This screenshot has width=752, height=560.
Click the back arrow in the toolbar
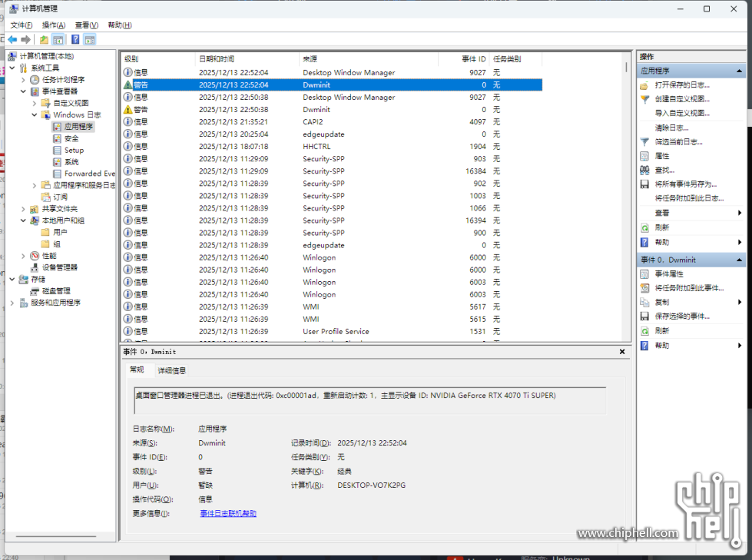(x=12, y=40)
